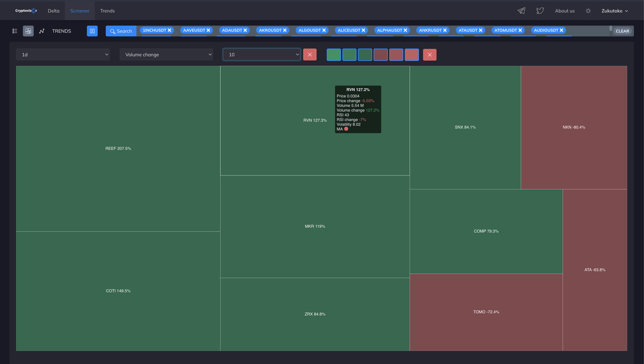The width and height of the screenshot is (644, 364).
Task: Remove the 1INCHUSDT filter tag
Action: pyautogui.click(x=169, y=30)
